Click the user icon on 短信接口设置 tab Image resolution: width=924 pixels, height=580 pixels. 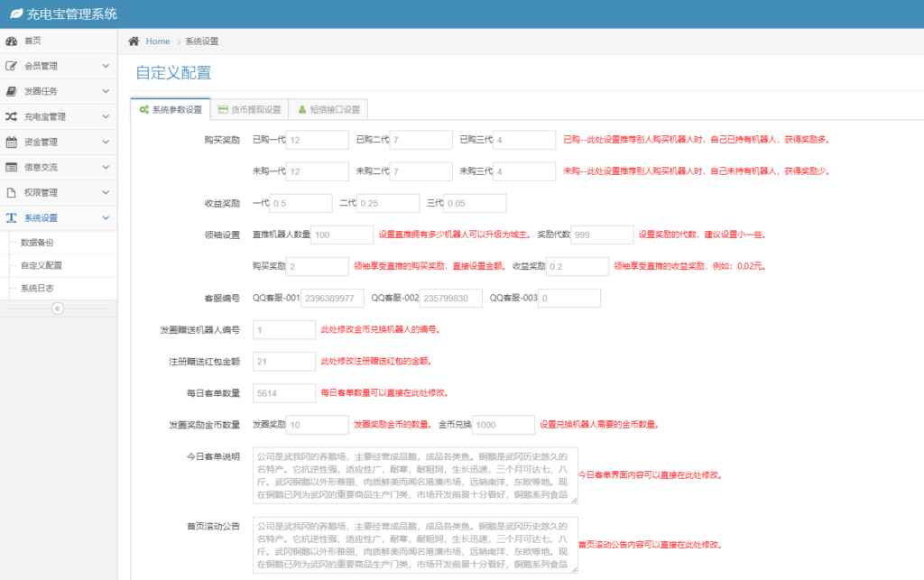coord(302,109)
